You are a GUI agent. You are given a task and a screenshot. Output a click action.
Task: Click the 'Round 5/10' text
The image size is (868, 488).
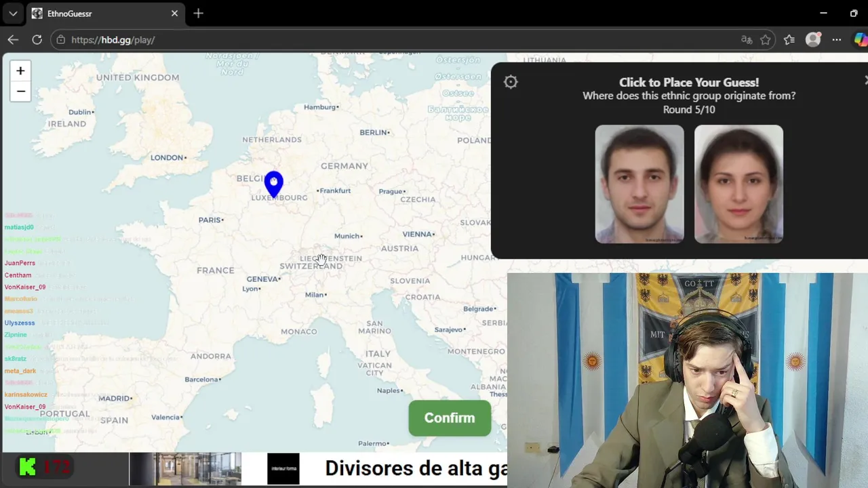pos(689,109)
